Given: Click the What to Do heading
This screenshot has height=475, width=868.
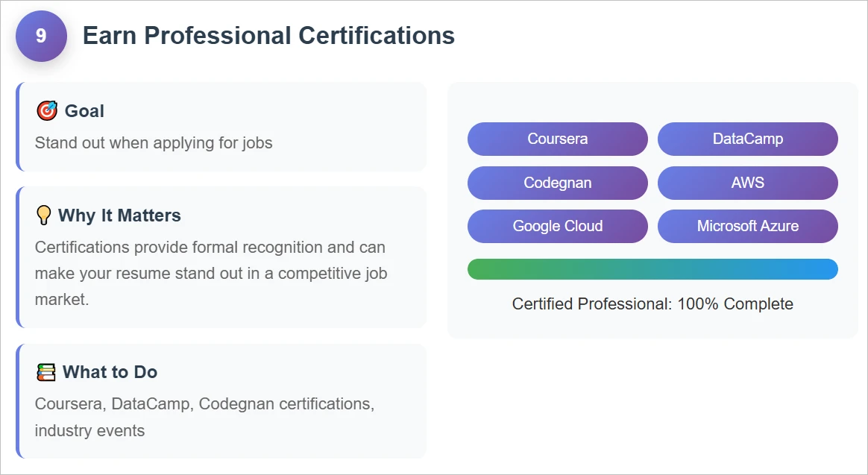Looking at the screenshot, I should click(x=110, y=372).
